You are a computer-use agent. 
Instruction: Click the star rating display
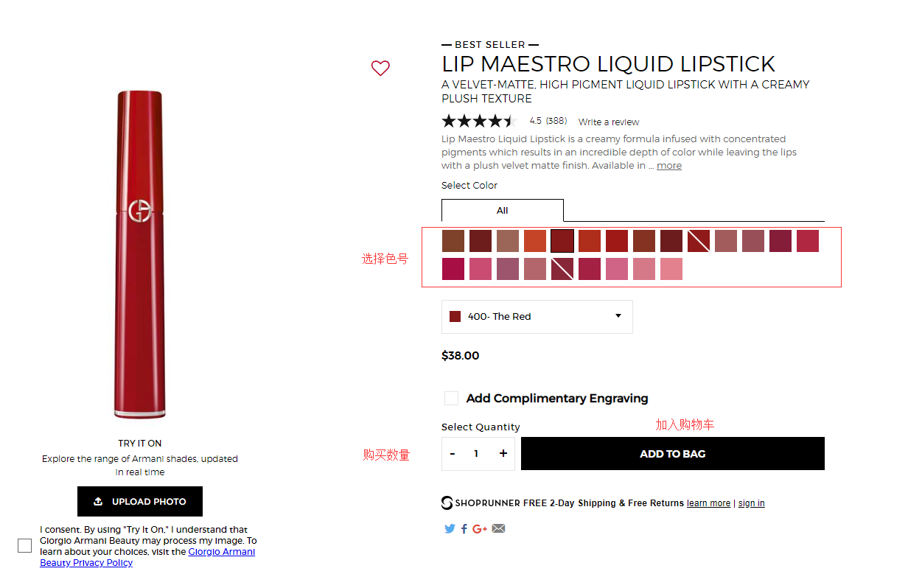[480, 122]
